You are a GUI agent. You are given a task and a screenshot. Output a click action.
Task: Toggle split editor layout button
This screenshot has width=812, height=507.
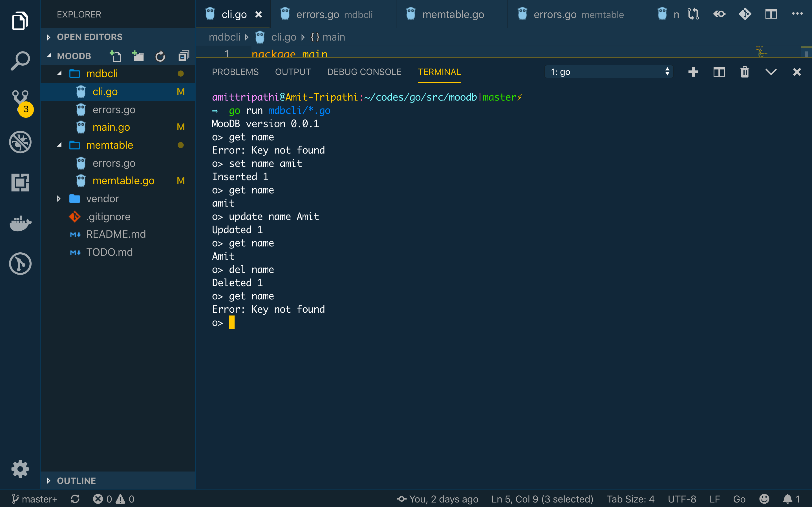pos(771,14)
